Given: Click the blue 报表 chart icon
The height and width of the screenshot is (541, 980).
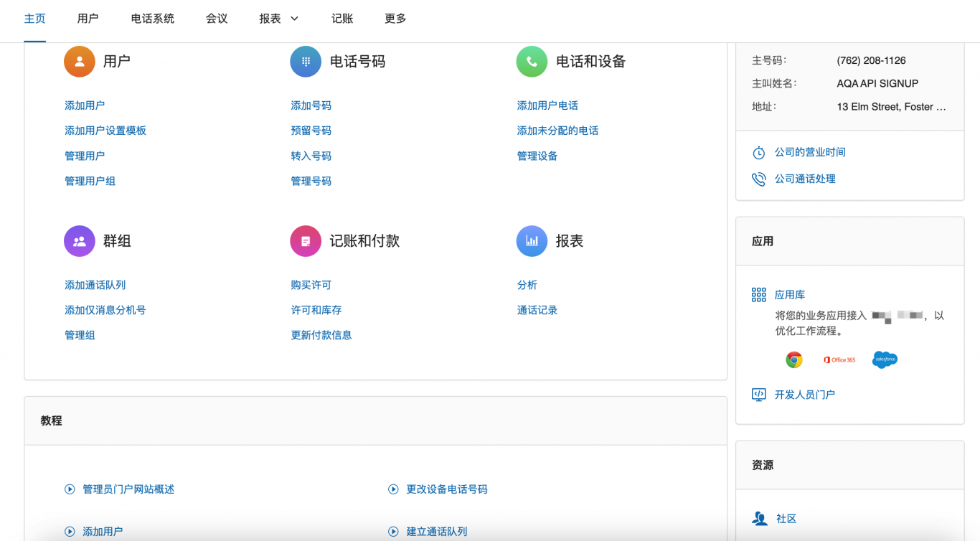Looking at the screenshot, I should tap(532, 241).
